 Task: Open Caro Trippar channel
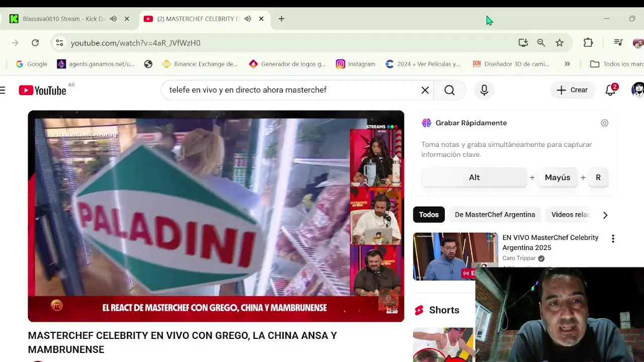[x=519, y=258]
